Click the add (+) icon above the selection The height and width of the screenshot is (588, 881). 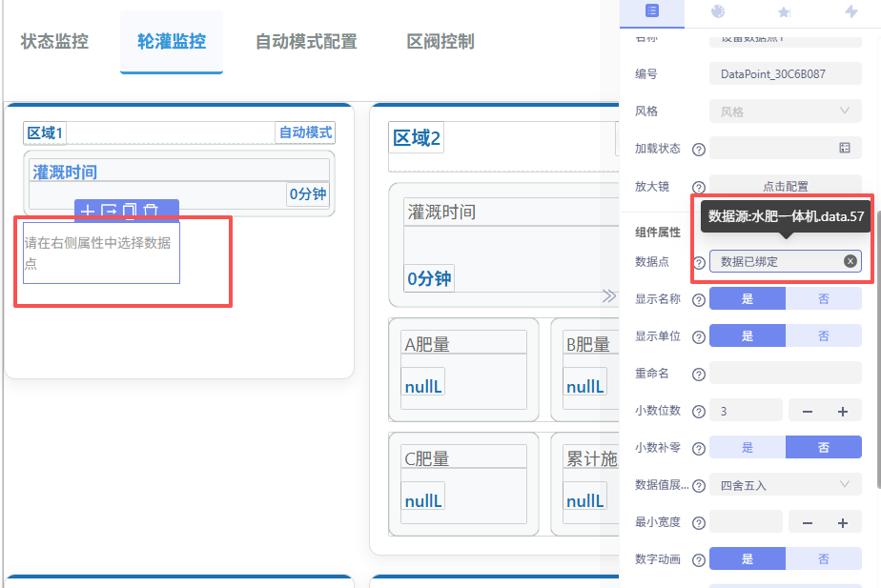pos(88,211)
